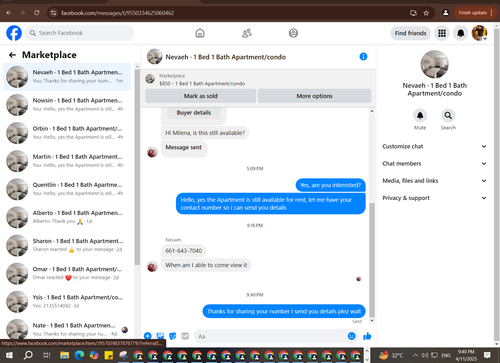
Task: Open the Groups icon in top bar
Action: 293,33
